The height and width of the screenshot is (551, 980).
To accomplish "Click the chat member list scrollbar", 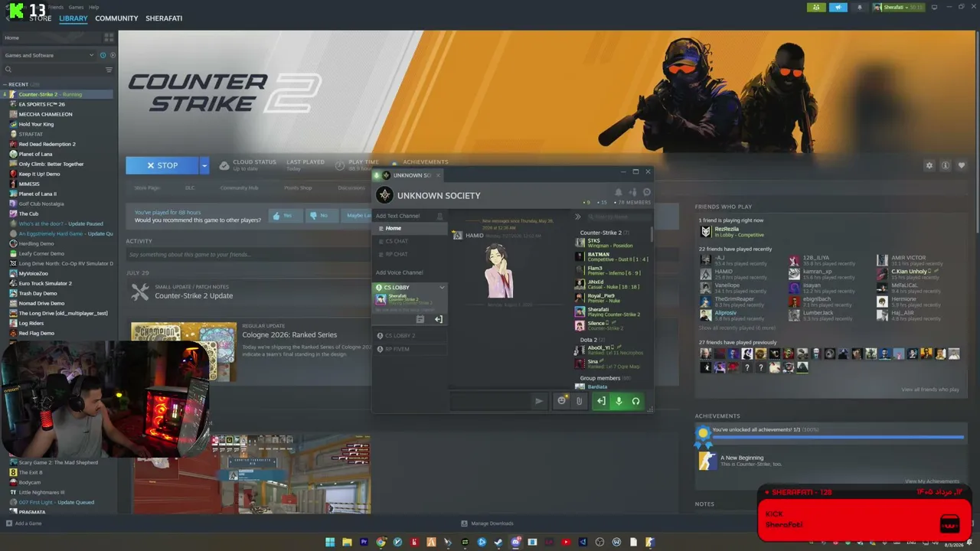I will pyautogui.click(x=652, y=233).
